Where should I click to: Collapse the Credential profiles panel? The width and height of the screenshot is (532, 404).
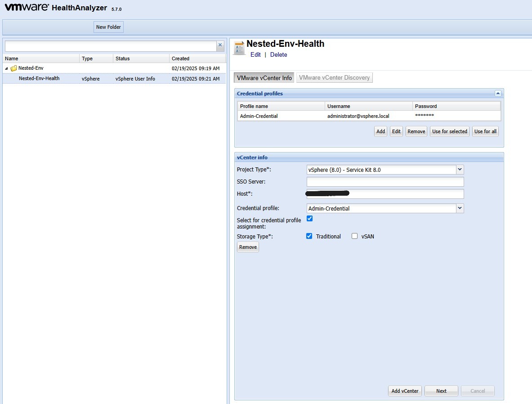click(x=498, y=94)
